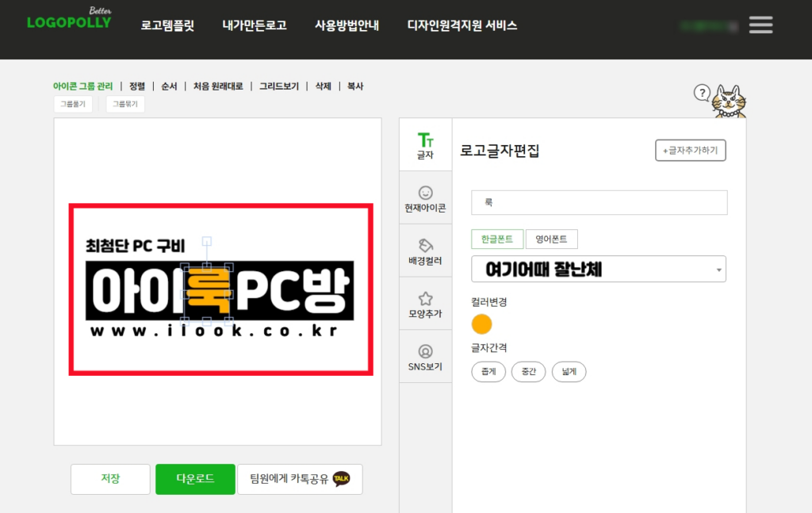Click 그리드보기 grid view option
The height and width of the screenshot is (513, 812).
pyautogui.click(x=279, y=86)
